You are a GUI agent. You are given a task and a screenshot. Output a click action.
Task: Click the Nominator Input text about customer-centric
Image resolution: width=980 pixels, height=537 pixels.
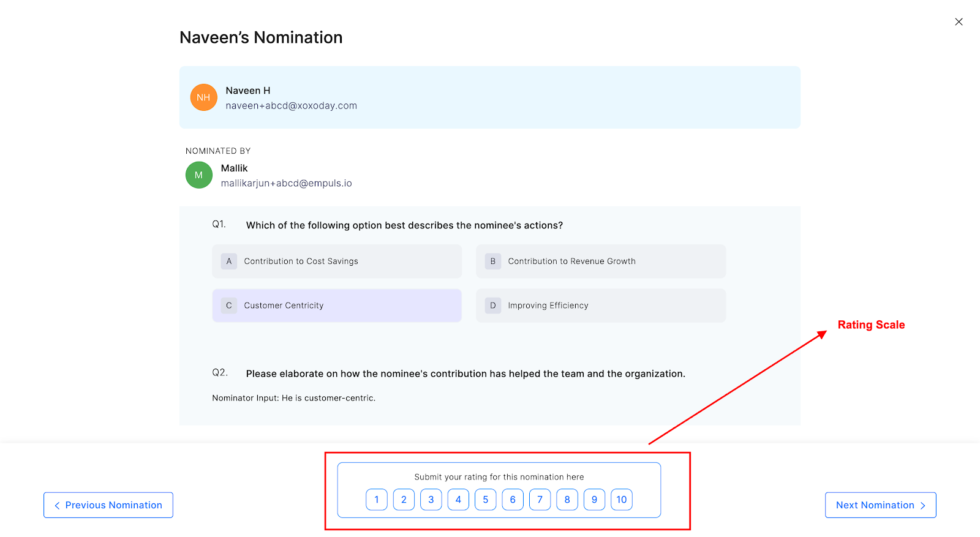pyautogui.click(x=294, y=398)
